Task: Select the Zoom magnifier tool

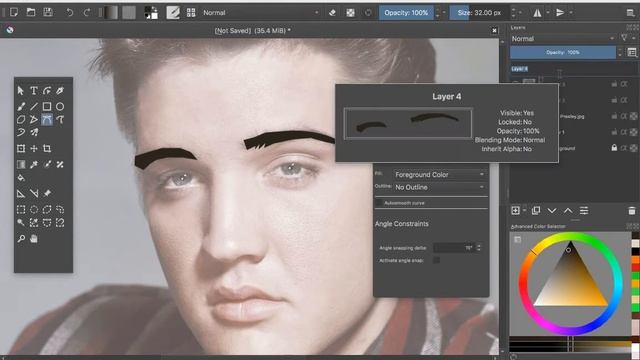Action: click(21, 239)
